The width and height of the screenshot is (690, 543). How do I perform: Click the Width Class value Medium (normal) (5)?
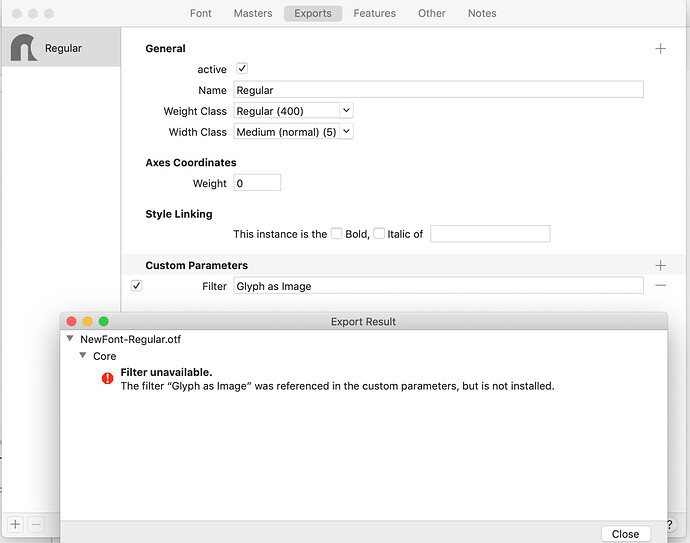click(x=287, y=132)
